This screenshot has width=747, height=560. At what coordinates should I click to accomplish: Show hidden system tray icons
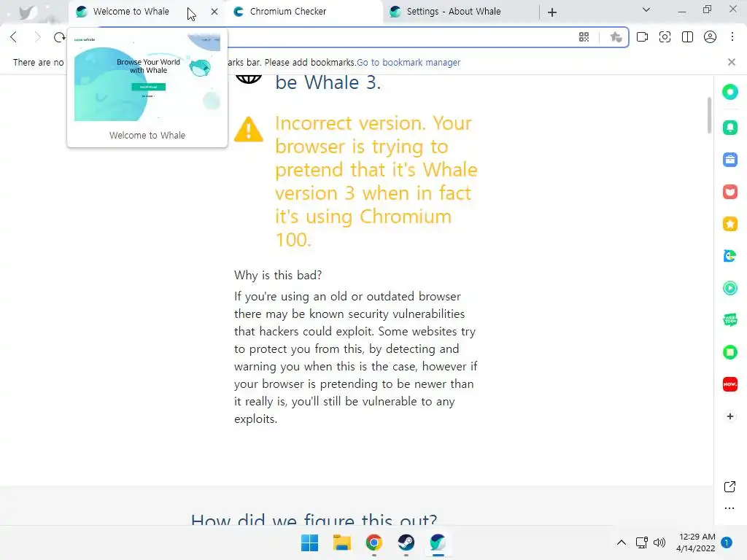[x=622, y=542]
